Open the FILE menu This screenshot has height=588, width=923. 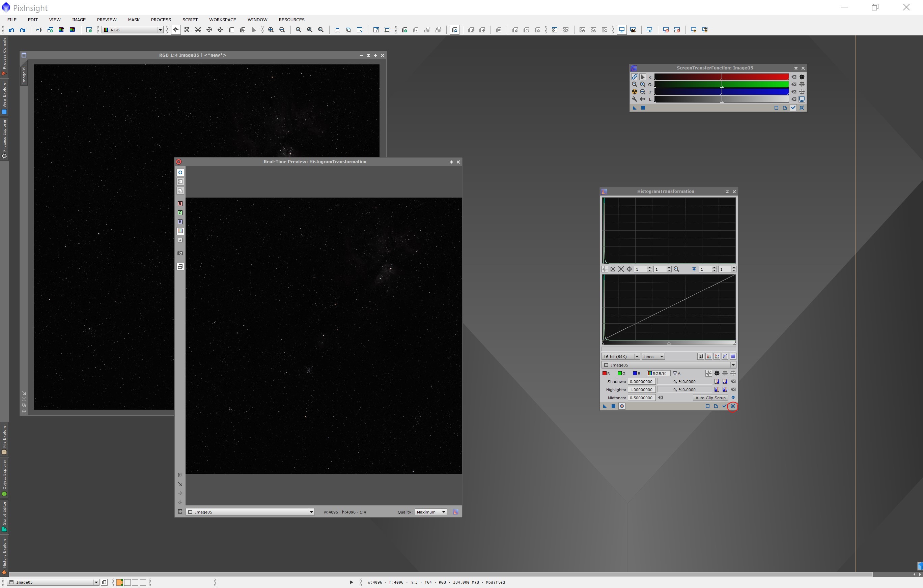point(12,20)
